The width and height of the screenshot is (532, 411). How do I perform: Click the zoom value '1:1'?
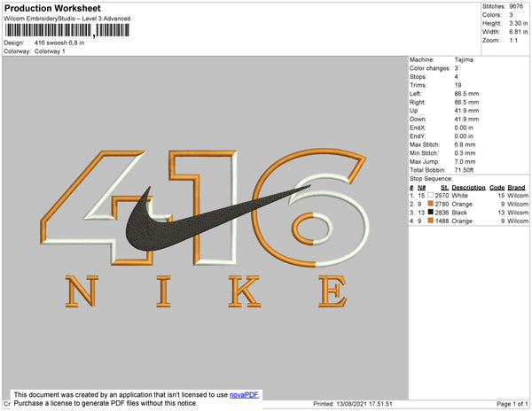pyautogui.click(x=513, y=41)
